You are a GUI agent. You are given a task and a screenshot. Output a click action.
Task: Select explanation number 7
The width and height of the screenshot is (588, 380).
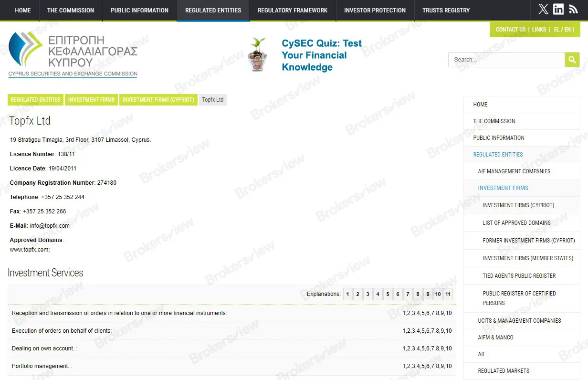408,294
